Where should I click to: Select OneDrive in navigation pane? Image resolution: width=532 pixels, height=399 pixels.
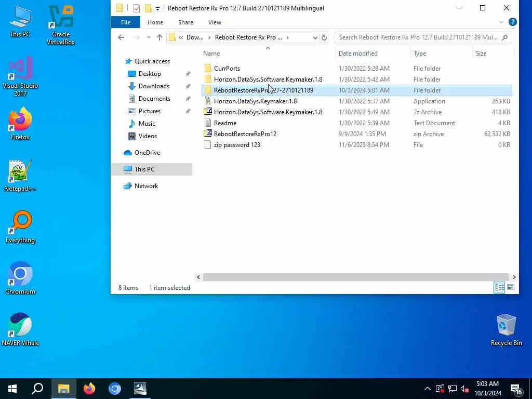point(147,153)
